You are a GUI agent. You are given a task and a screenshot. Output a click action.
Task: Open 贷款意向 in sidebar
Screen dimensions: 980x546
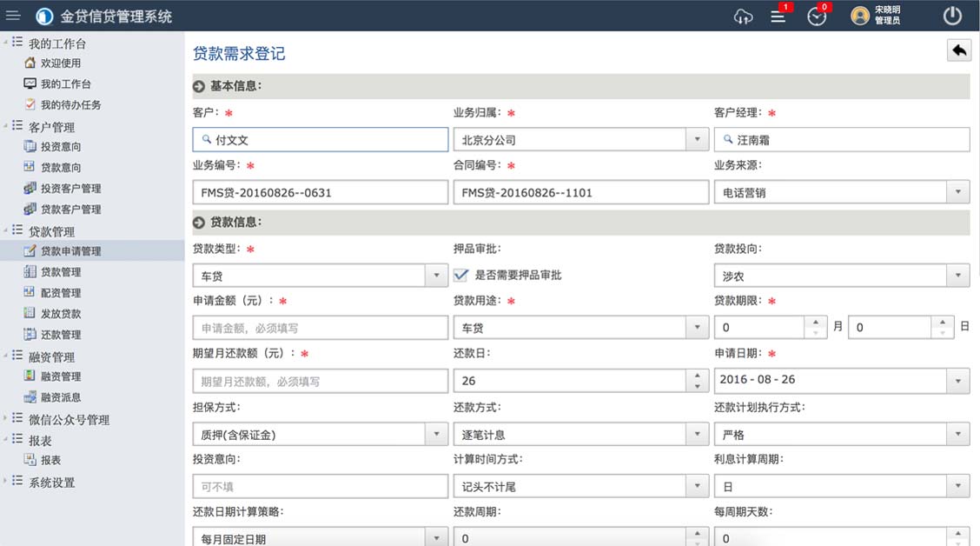click(61, 167)
